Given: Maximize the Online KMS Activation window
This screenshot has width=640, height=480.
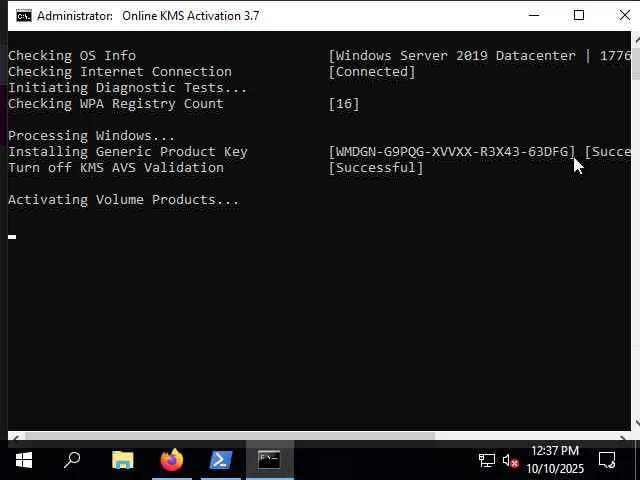Looking at the screenshot, I should pyautogui.click(x=579, y=16).
